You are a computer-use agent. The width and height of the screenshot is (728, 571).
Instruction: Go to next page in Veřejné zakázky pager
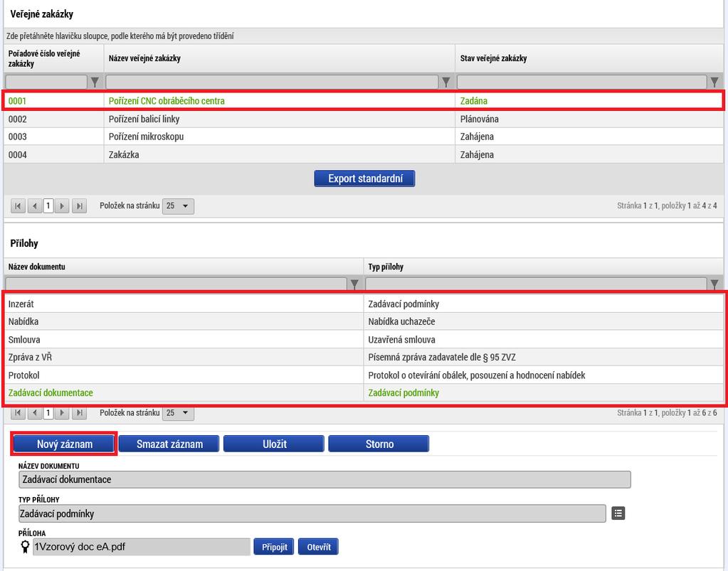[62, 206]
